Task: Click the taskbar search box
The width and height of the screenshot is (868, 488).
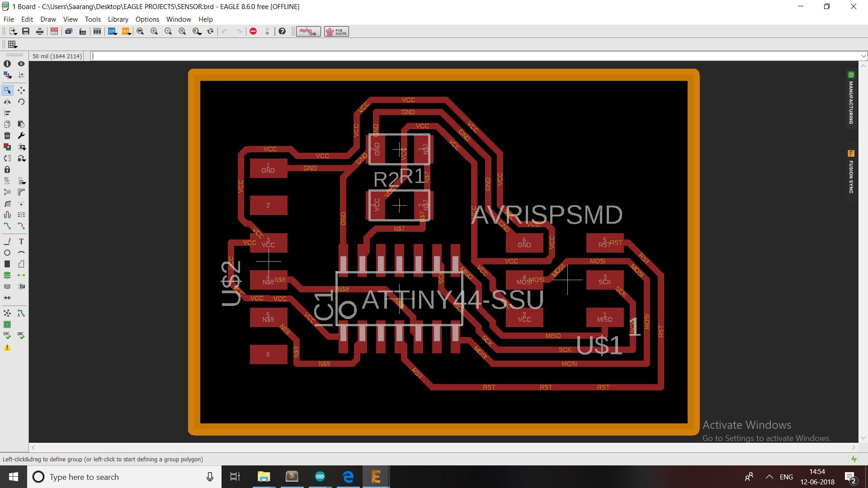Action: coord(124,477)
